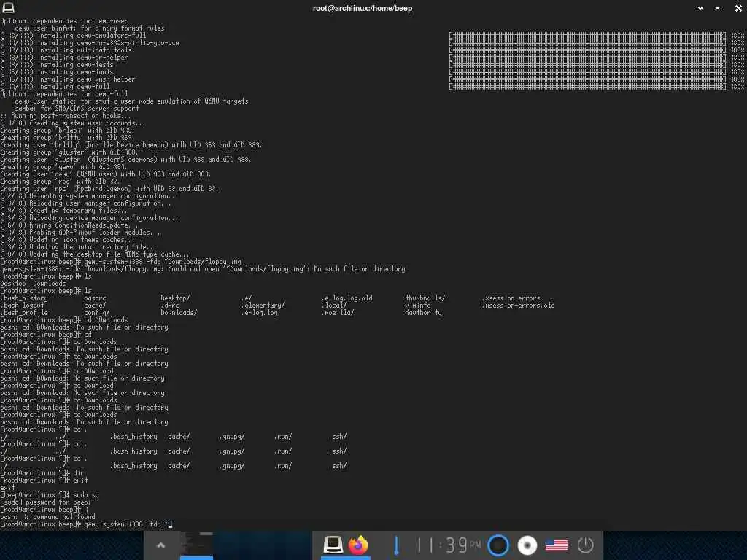
Task: Click the '[sudo] password for beep:' line
Action: tap(45, 502)
